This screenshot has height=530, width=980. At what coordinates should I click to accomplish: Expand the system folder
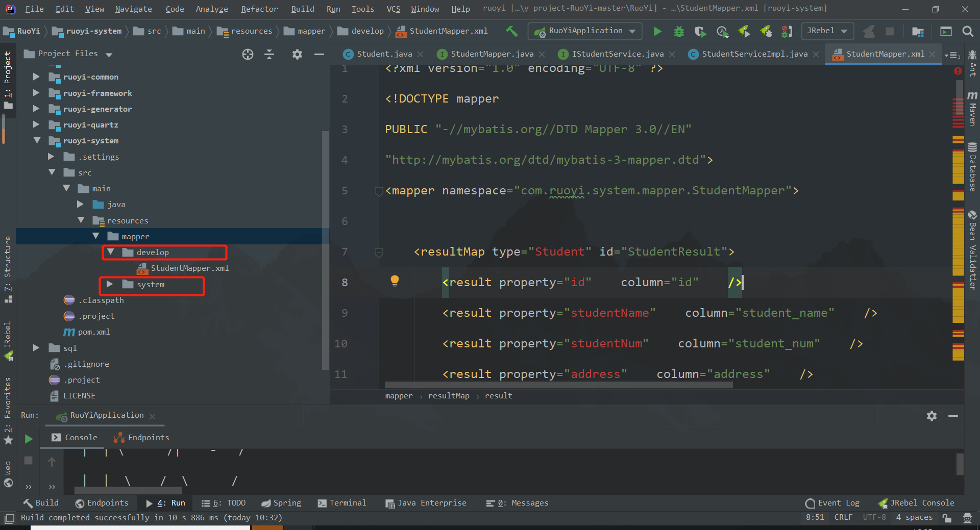click(x=110, y=284)
